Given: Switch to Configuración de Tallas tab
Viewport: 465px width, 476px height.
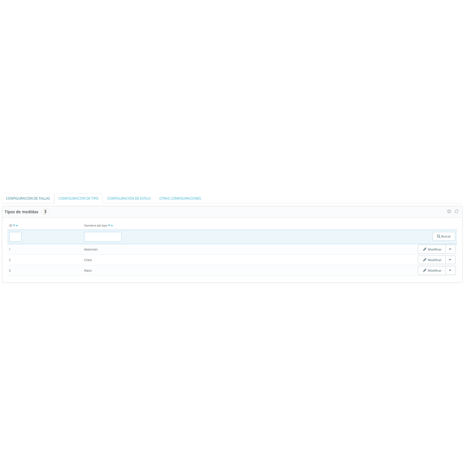Looking at the screenshot, I should point(28,198).
